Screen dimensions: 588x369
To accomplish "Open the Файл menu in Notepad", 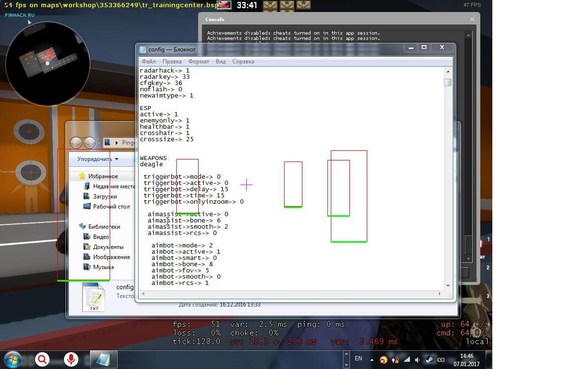I will pyautogui.click(x=149, y=61).
